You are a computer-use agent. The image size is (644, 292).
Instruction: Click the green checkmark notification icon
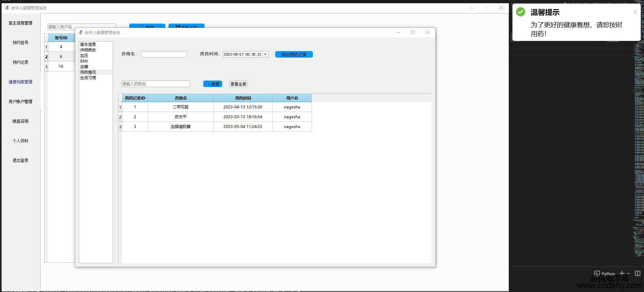pos(520,12)
